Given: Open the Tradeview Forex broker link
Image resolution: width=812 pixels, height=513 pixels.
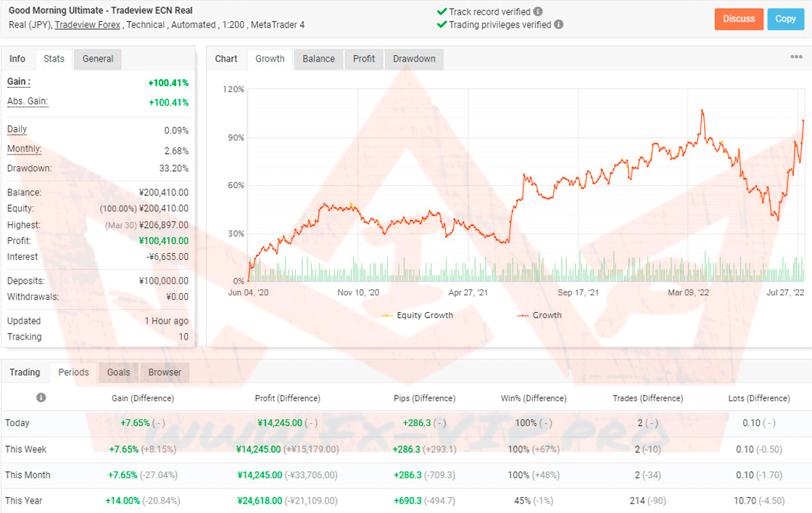Looking at the screenshot, I should click(x=88, y=25).
